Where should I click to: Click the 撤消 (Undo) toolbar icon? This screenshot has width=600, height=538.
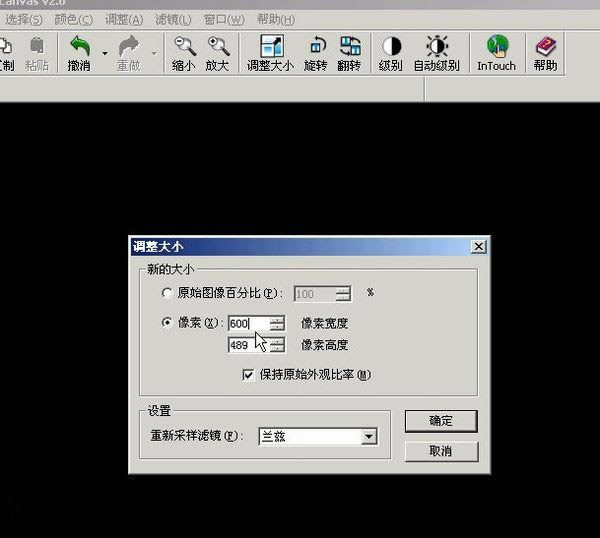79,46
